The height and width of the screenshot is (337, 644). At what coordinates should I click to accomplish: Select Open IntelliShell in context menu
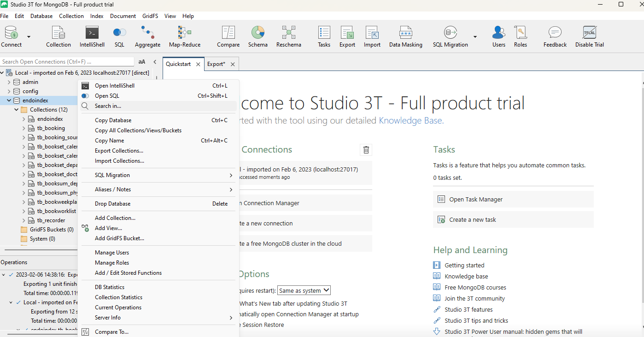click(159, 86)
